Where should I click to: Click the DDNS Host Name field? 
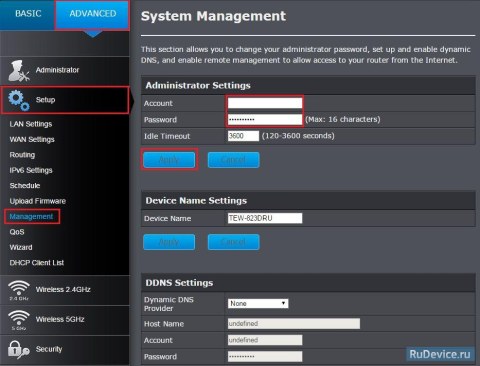tap(294, 323)
